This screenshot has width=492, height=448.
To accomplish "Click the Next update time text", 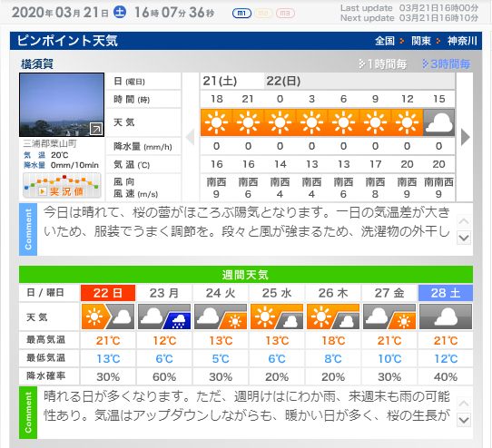I will pyautogui.click(x=409, y=18).
